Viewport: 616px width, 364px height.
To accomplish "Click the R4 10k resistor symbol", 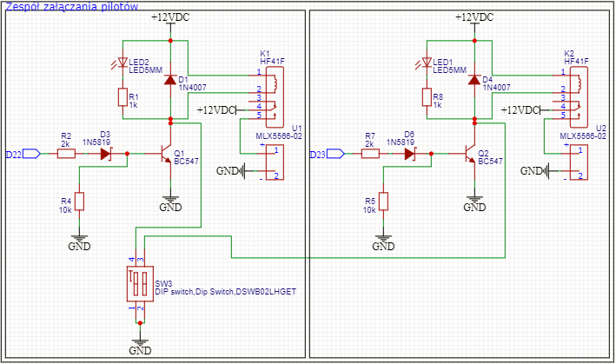I will click(79, 201).
